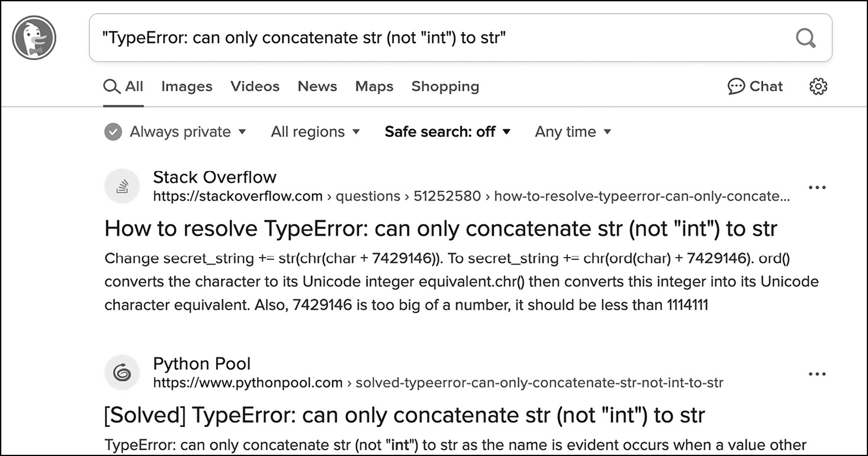The width and height of the screenshot is (868, 456).
Task: Open the settings gear icon
Action: 818,86
